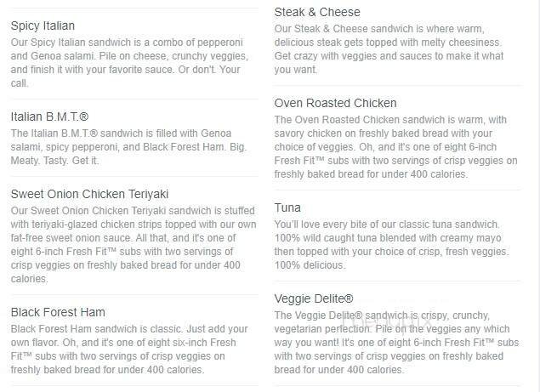Click the Steak & Cheese title
Viewport: 540px width, 392px height.
(317, 12)
